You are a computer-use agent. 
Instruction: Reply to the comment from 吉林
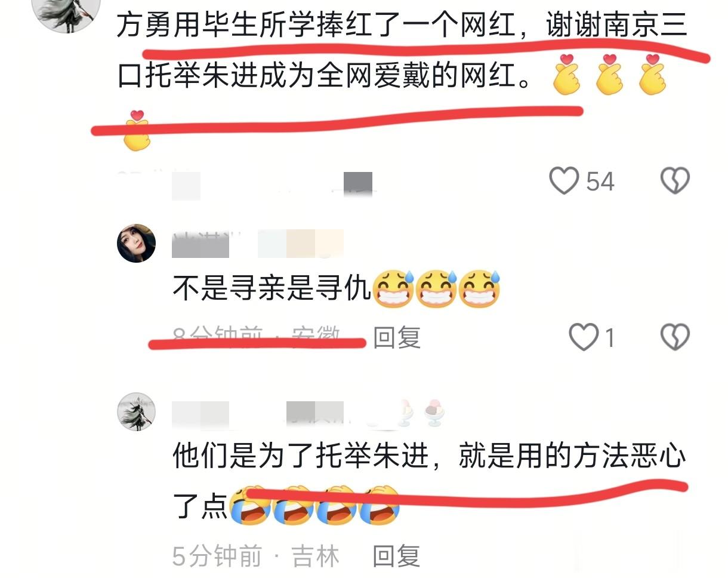click(x=397, y=557)
